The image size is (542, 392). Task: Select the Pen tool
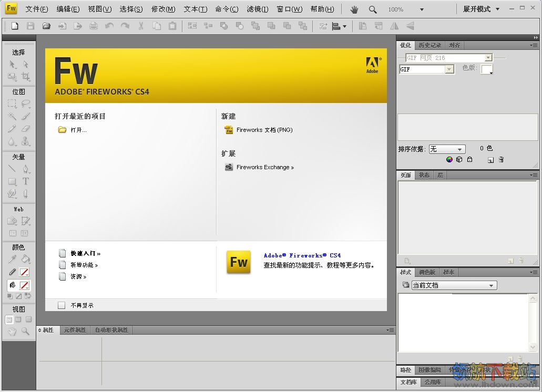26,169
